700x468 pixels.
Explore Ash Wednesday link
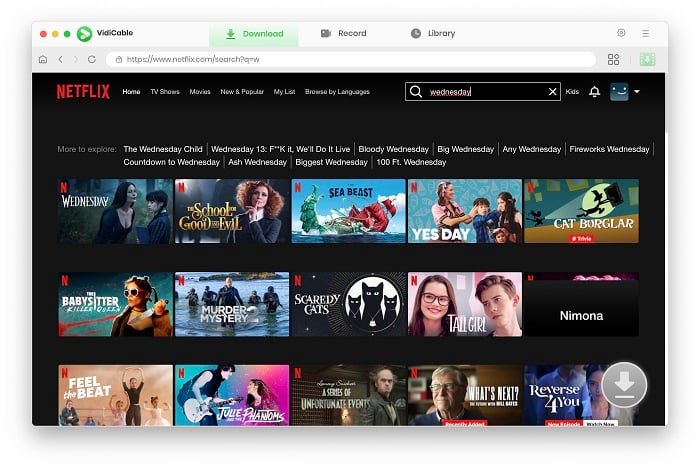click(x=257, y=162)
